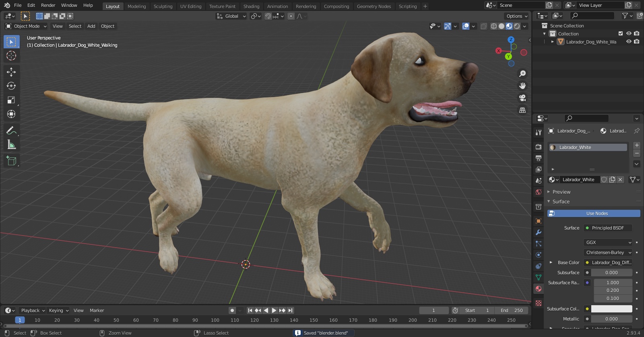The height and width of the screenshot is (337, 644).
Task: Uncheck the Collection exclude checkbox
Action: (x=621, y=33)
